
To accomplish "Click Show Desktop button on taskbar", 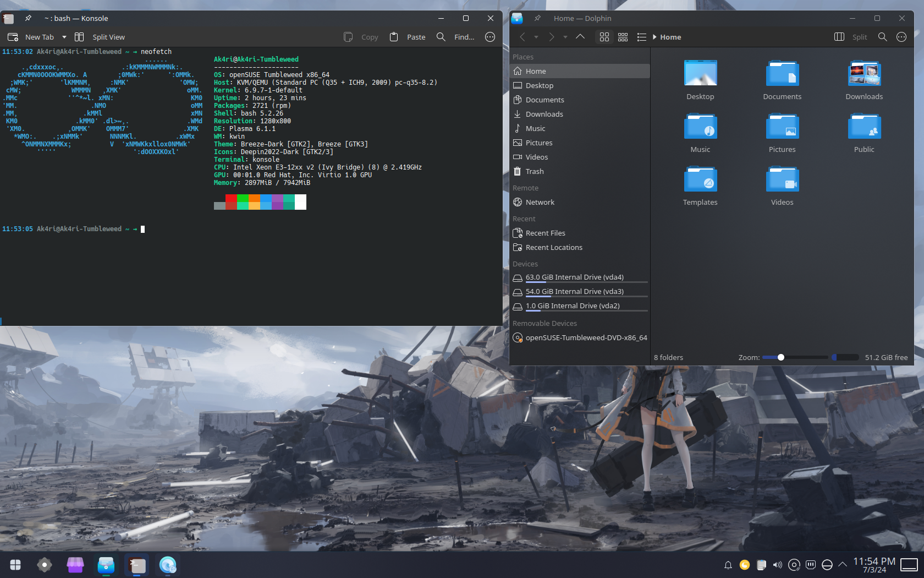I will [909, 565].
